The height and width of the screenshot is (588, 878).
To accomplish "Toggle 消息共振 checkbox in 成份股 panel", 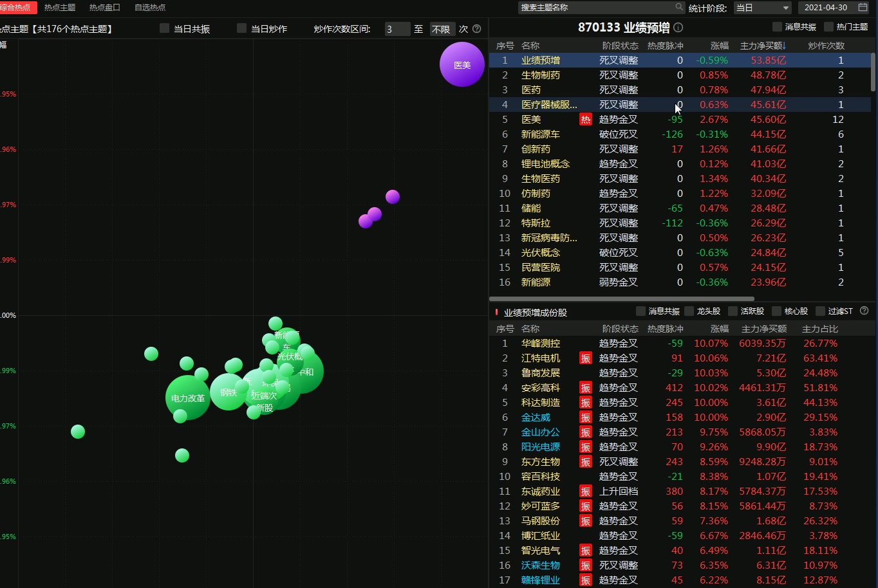I will point(640,311).
